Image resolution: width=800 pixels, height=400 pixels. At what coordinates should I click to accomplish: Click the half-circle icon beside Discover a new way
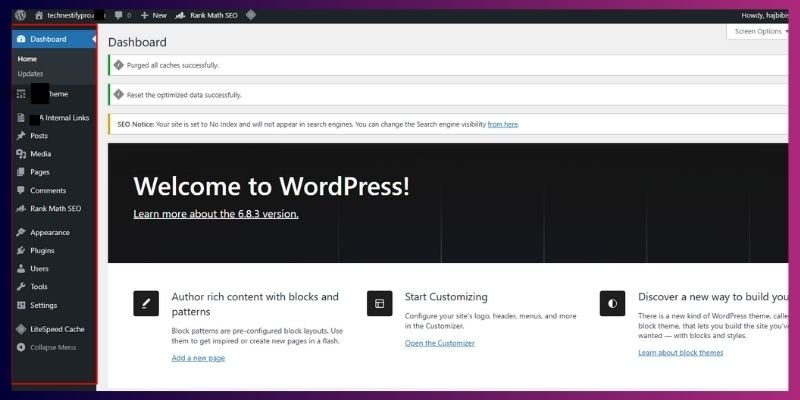click(x=612, y=304)
